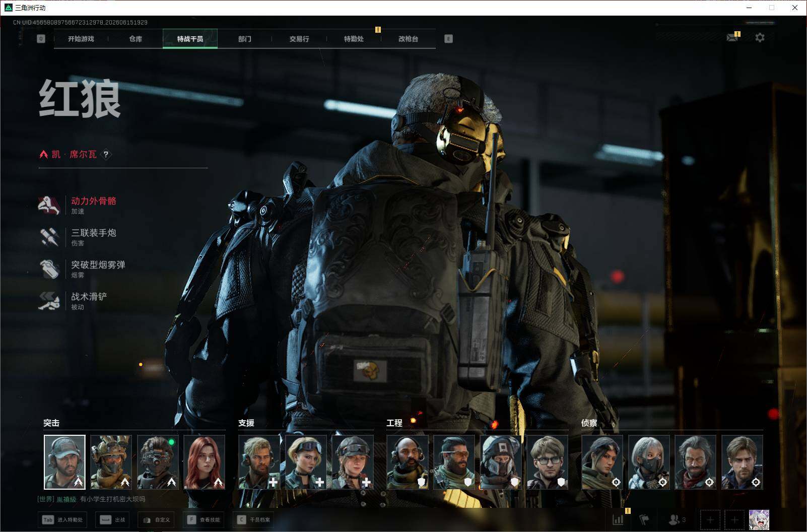Open the statistics bar-chart icon
This screenshot has height=532, width=807.
tap(618, 520)
